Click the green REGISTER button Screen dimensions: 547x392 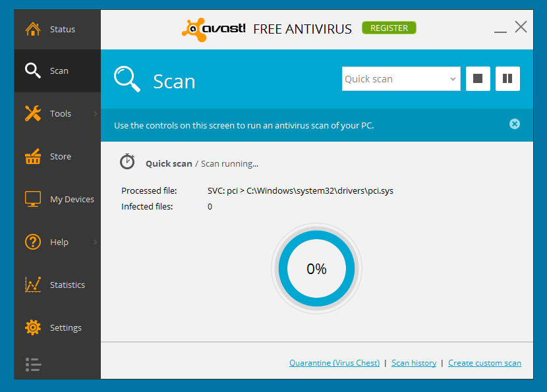click(389, 28)
